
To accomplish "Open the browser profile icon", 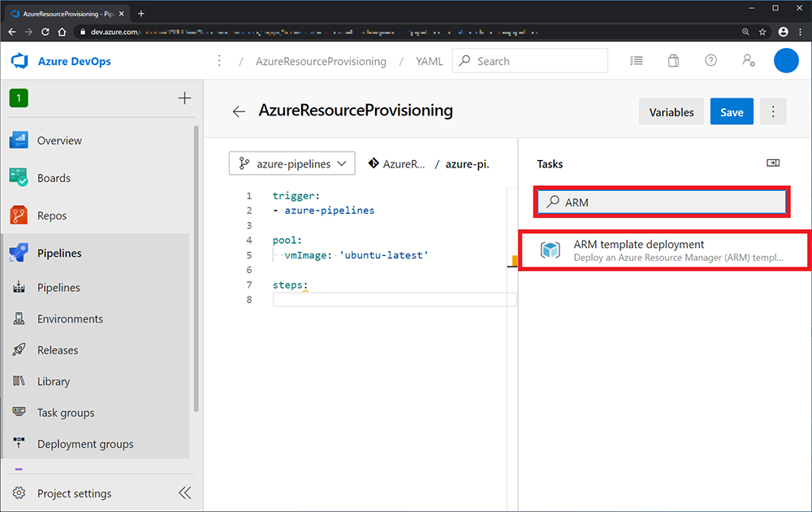I will tap(783, 33).
